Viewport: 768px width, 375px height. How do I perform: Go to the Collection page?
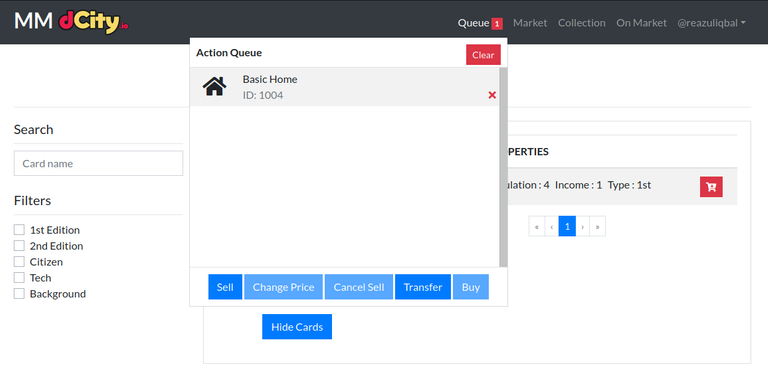coord(582,23)
